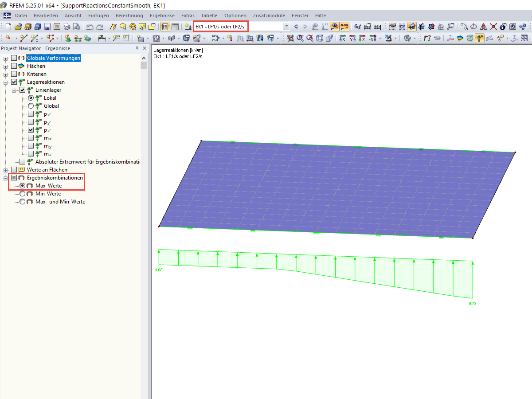
Task: Open the print preview icon
Action: click(x=77, y=27)
